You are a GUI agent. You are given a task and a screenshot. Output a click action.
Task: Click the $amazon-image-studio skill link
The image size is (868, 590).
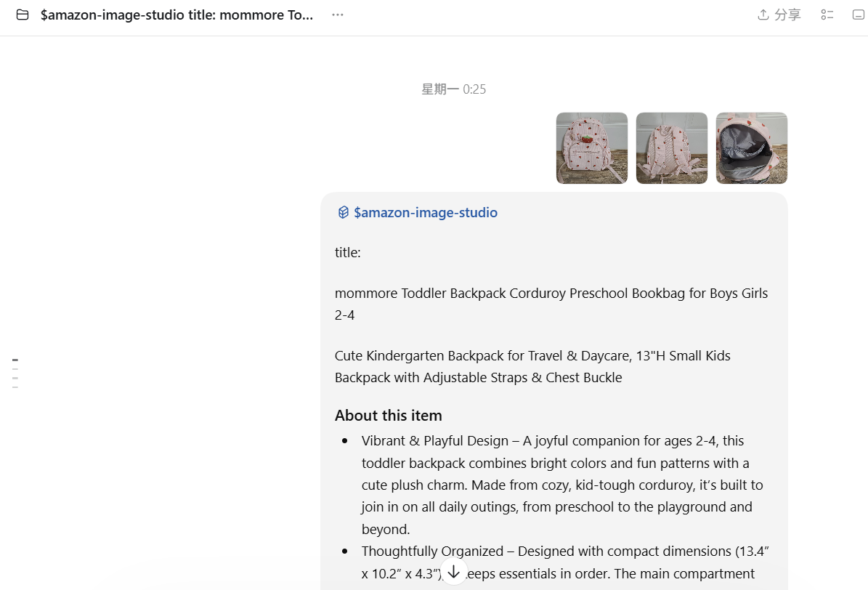(x=425, y=213)
